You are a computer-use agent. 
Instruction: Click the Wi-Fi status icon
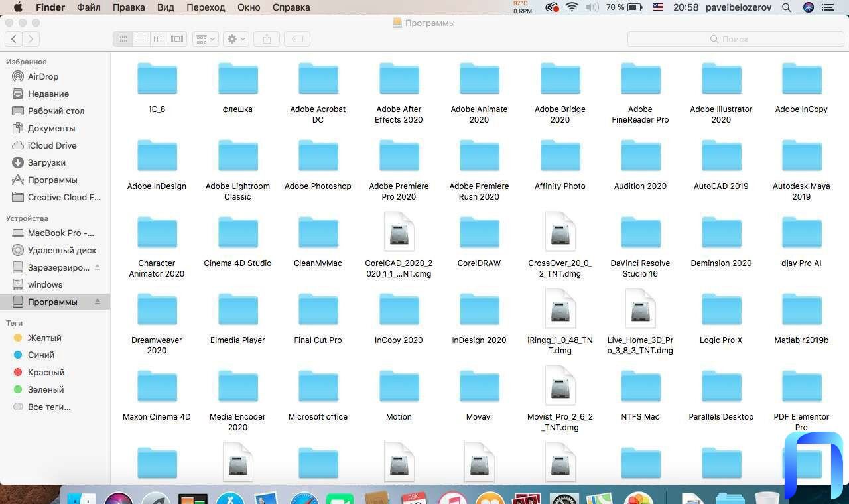(572, 7)
